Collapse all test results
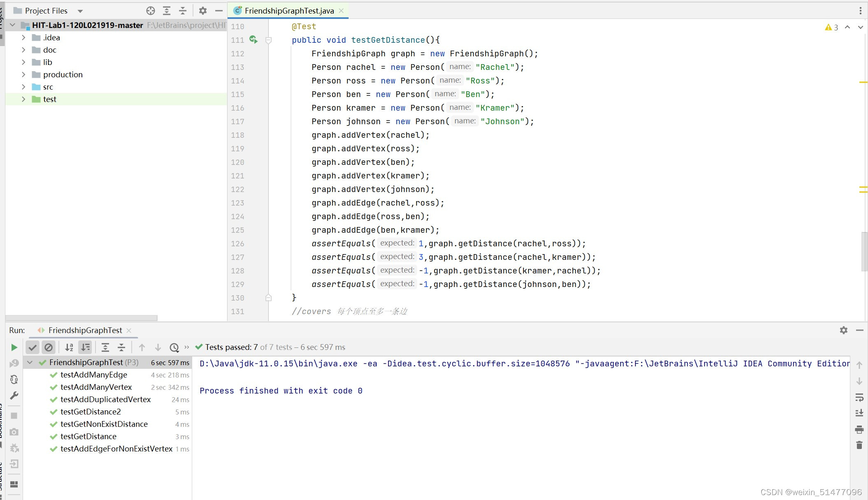This screenshot has height=500, width=868. pyautogui.click(x=121, y=347)
